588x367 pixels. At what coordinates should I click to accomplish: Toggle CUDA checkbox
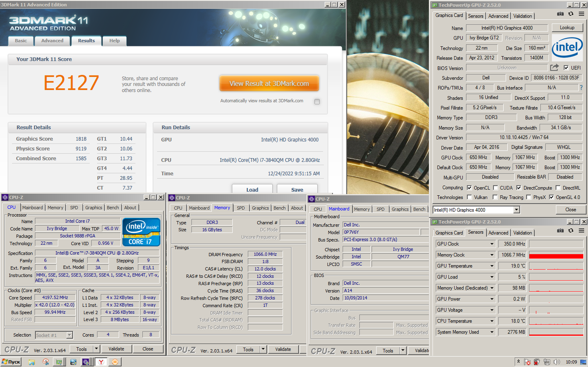coord(495,188)
